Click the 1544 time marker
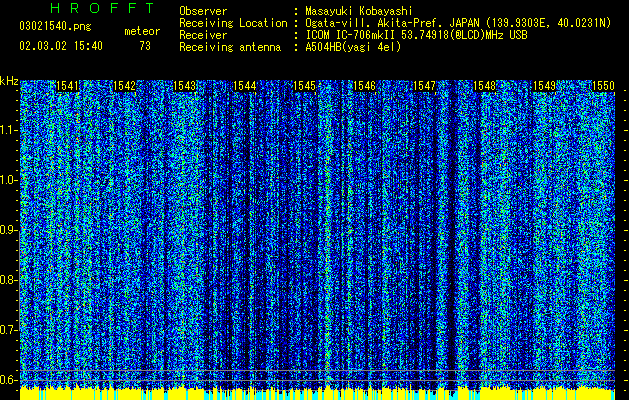This screenshot has width=629, height=400. 245,86
